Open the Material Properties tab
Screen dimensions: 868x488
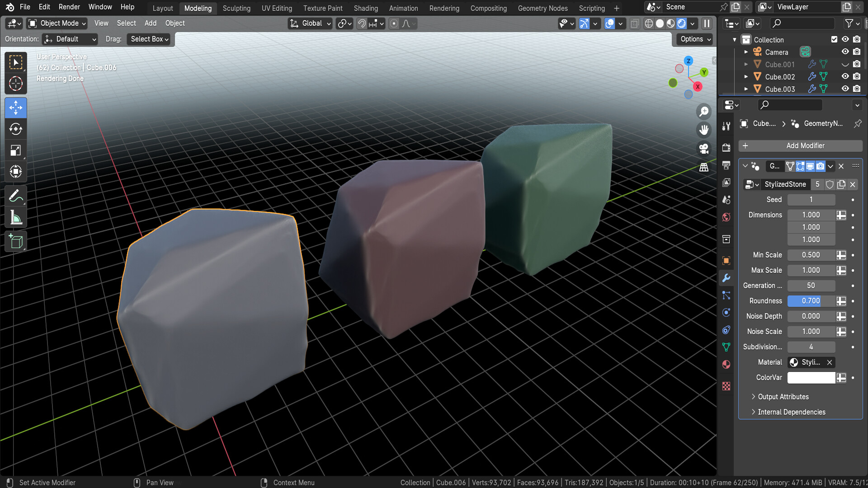[726, 364]
